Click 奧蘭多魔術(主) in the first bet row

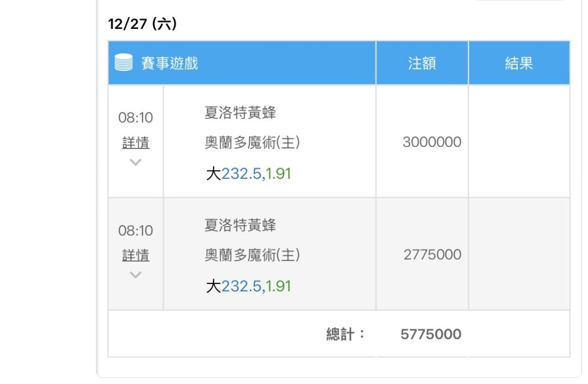tap(252, 143)
